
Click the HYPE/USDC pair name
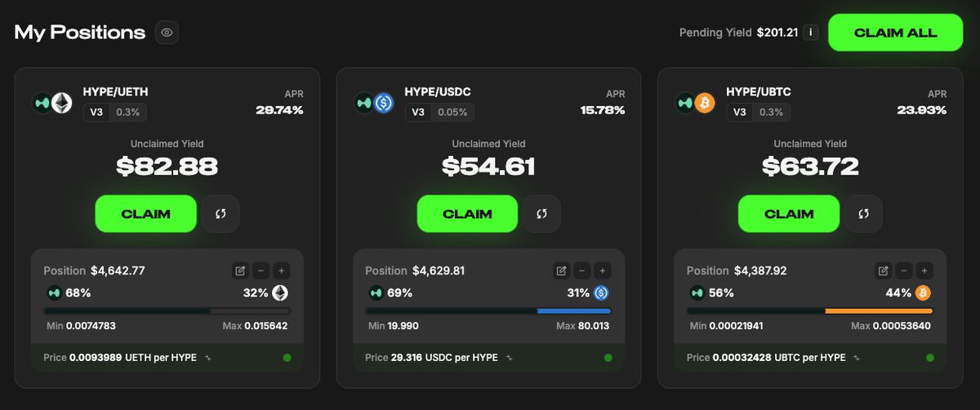coord(437,91)
